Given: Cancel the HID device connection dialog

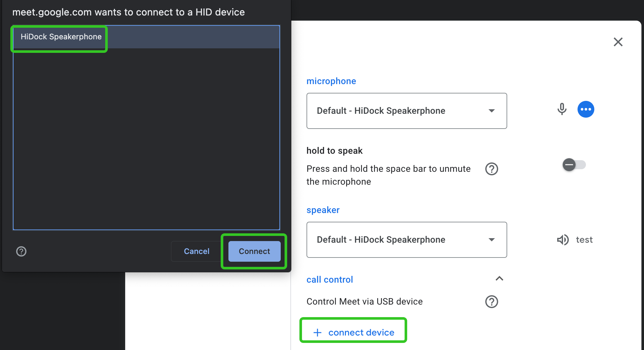Looking at the screenshot, I should 196,251.
